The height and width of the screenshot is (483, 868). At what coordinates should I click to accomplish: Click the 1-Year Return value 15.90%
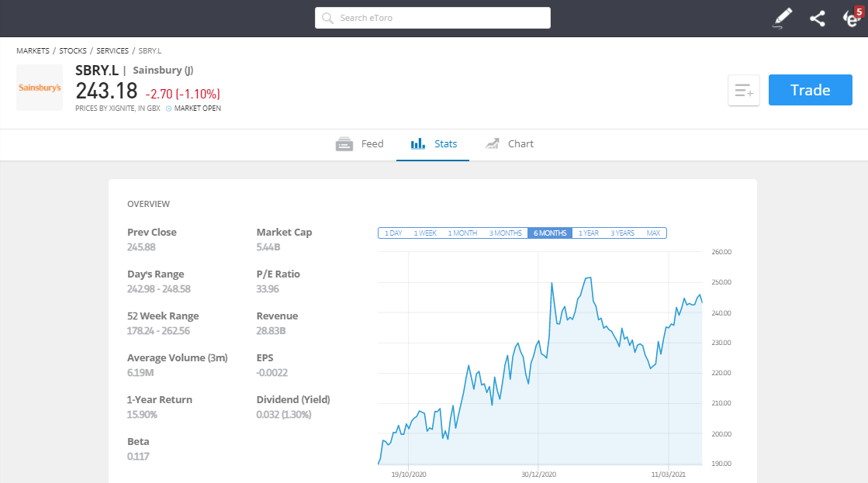coord(142,415)
